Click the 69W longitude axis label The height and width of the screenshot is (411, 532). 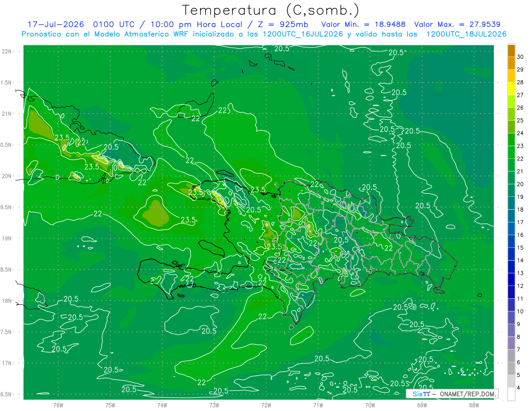pyautogui.click(x=422, y=405)
